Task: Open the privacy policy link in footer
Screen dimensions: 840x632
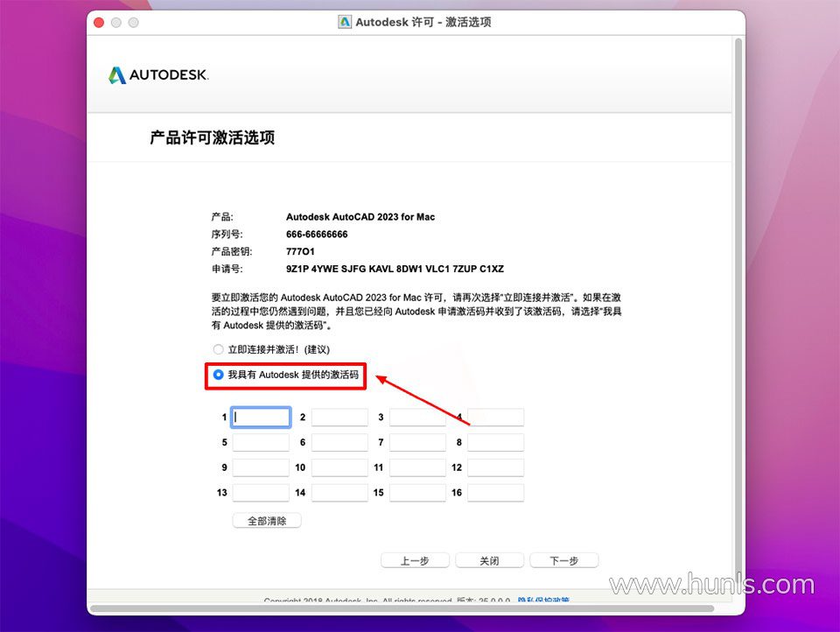Action: (543, 600)
